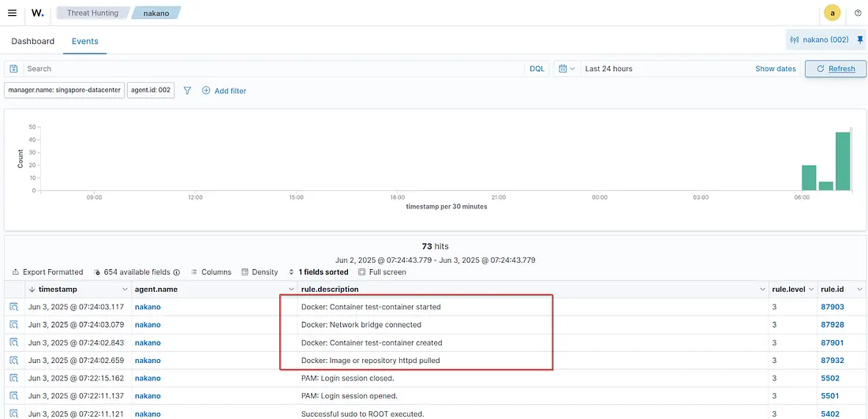Toggle Full screen mode for table

click(382, 271)
